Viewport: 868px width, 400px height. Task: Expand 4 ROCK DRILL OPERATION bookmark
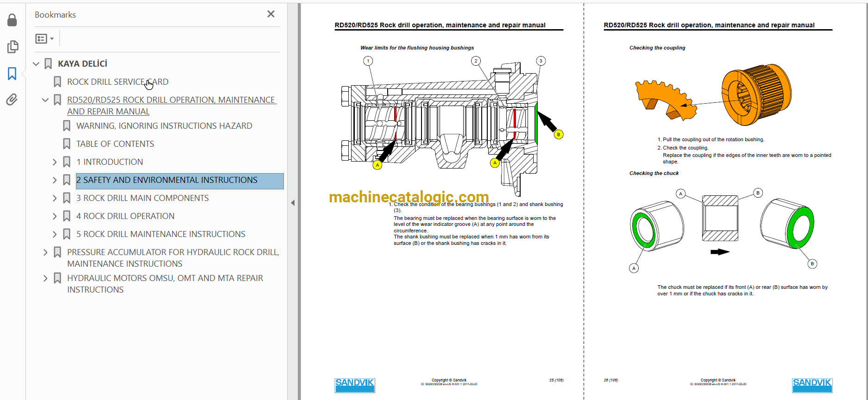pyautogui.click(x=55, y=216)
